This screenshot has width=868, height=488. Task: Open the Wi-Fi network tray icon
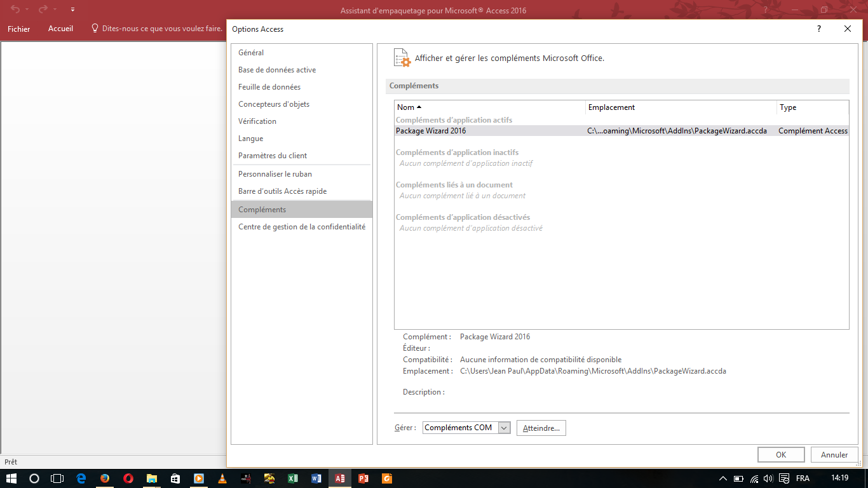pos(754,478)
